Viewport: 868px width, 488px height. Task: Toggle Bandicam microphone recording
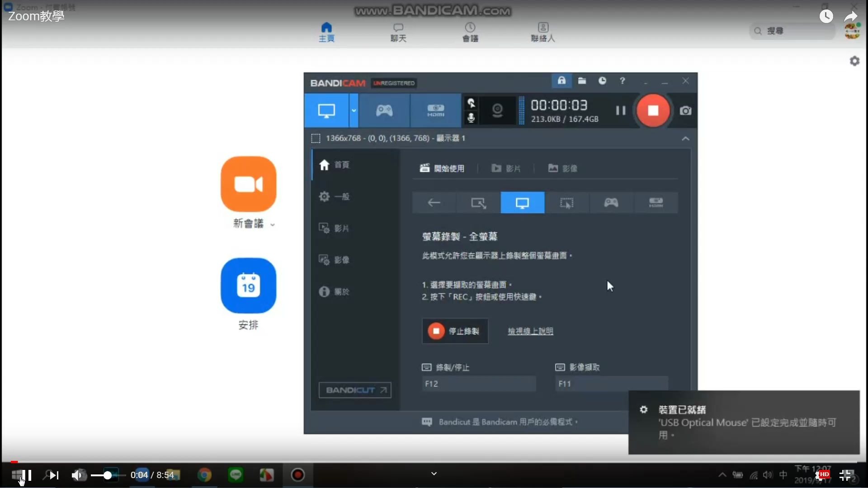point(471,118)
